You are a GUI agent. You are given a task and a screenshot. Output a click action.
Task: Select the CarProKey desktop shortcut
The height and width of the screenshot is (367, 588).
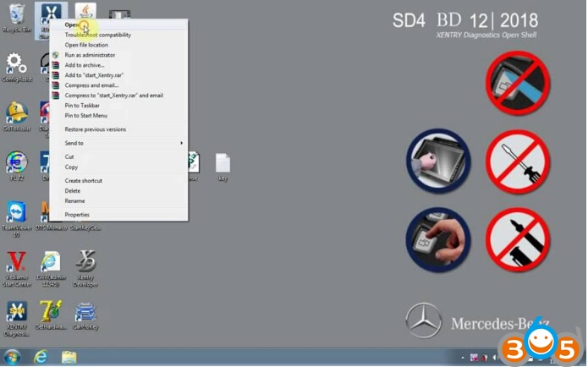pyautogui.click(x=85, y=315)
